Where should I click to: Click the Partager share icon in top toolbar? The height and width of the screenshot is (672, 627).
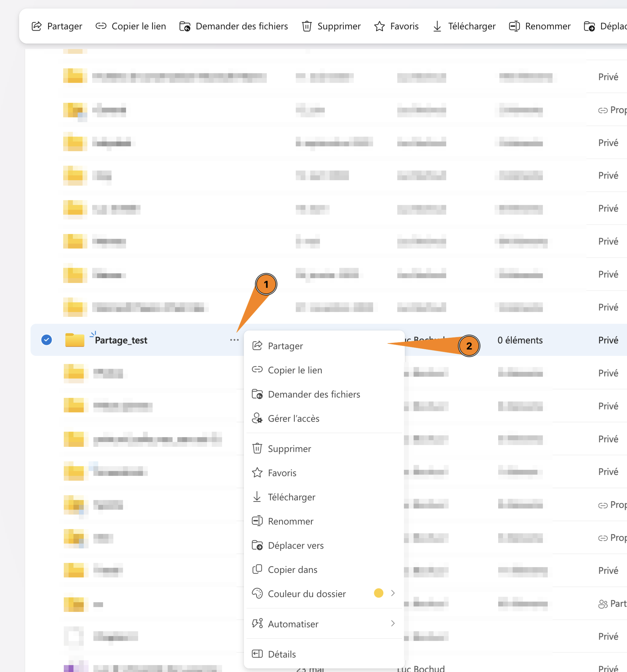point(36,26)
